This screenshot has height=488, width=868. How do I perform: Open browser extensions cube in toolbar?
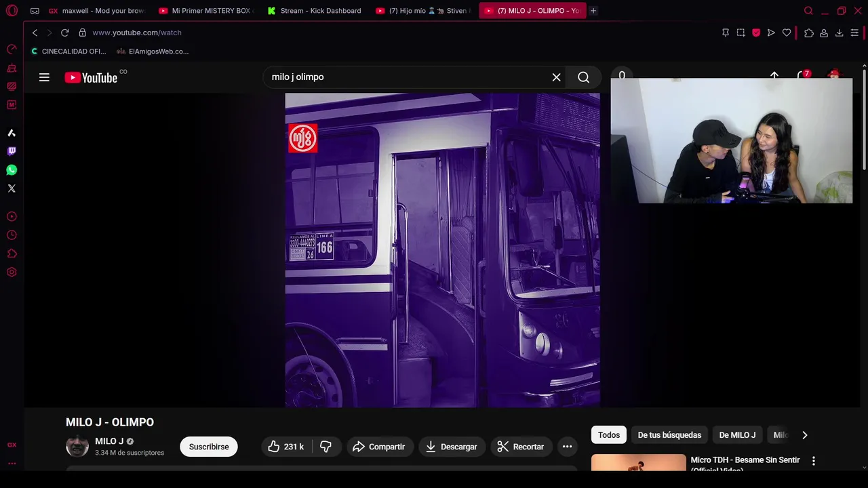pyautogui.click(x=809, y=33)
